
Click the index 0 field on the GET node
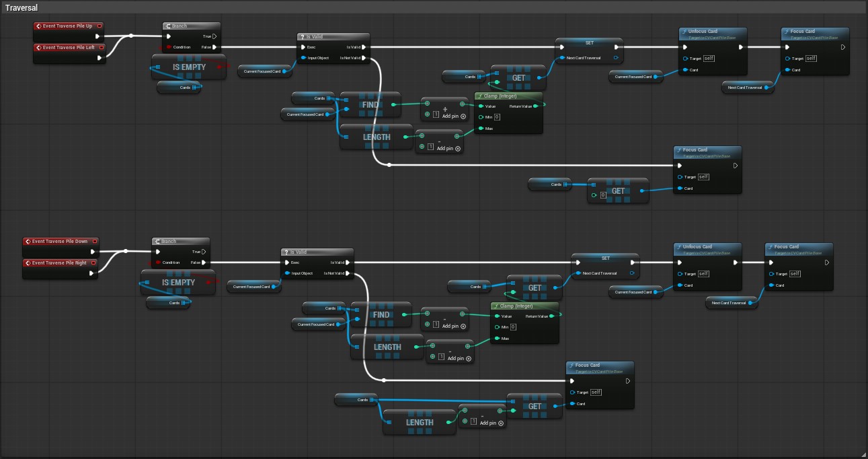603,196
